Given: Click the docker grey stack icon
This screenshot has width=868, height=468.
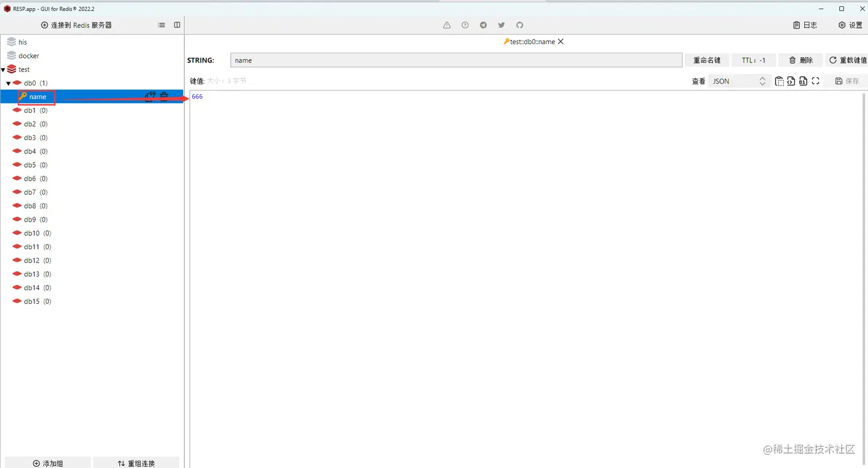Looking at the screenshot, I should tap(11, 56).
